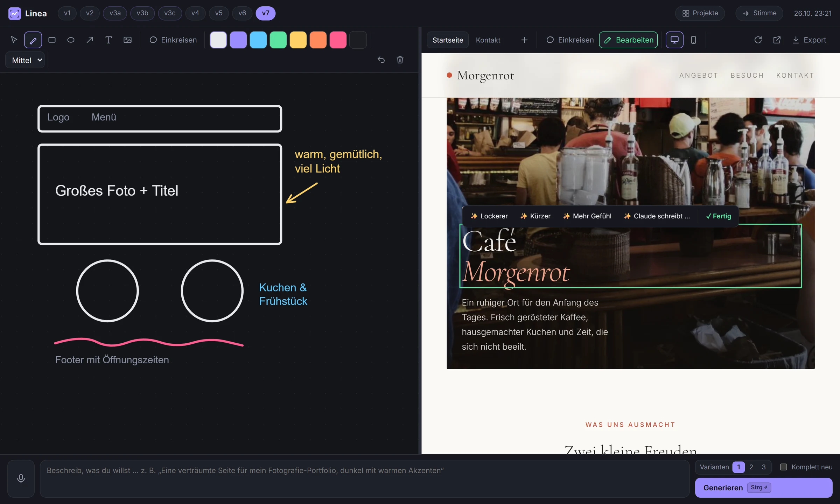Open the Projekte overview
This screenshot has height=504, width=840.
700,13
